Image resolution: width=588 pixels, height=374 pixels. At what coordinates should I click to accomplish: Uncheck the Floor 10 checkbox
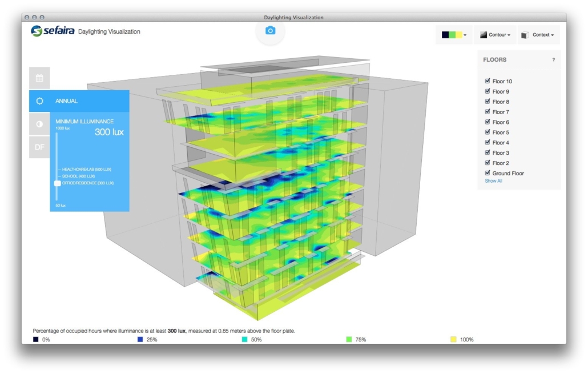point(487,81)
